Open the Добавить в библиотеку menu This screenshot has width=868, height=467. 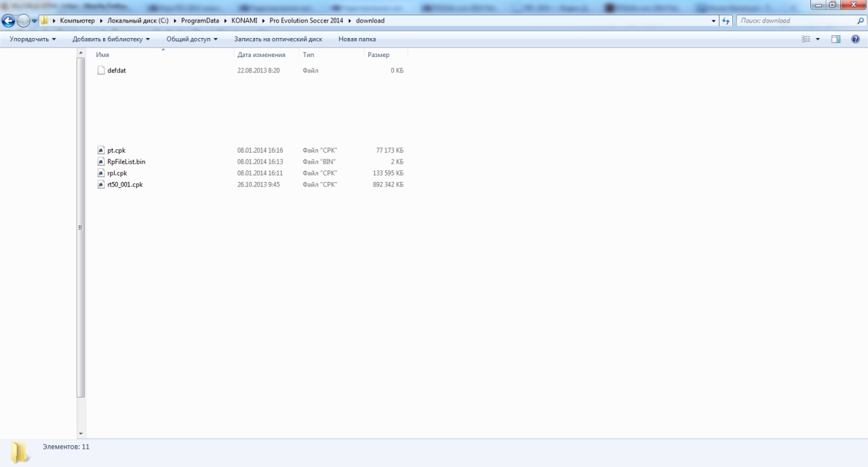point(111,39)
